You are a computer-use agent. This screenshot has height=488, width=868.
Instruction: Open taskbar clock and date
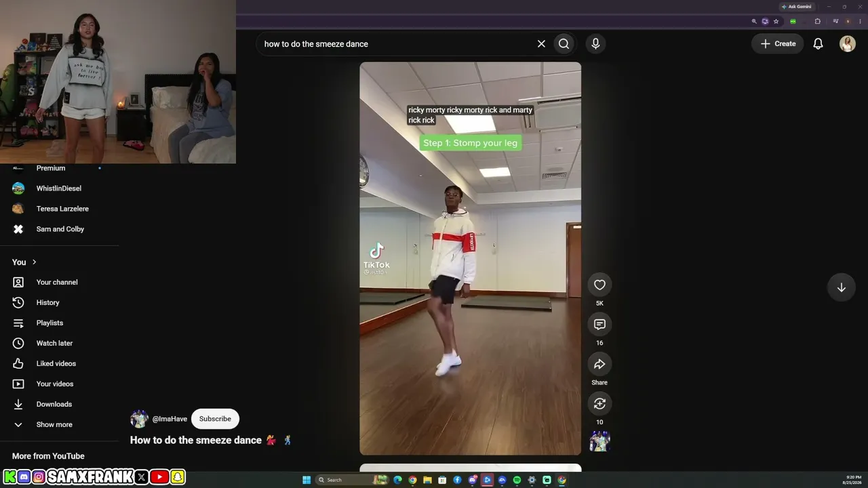853,480
